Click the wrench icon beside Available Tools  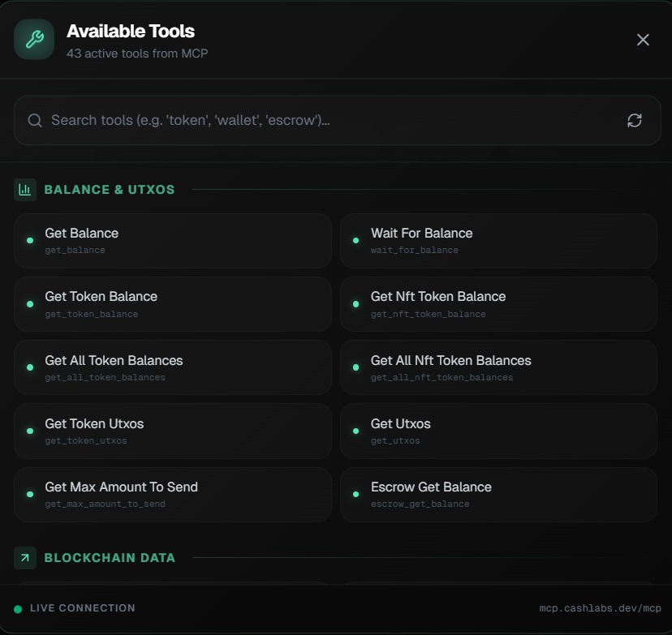[x=34, y=39]
